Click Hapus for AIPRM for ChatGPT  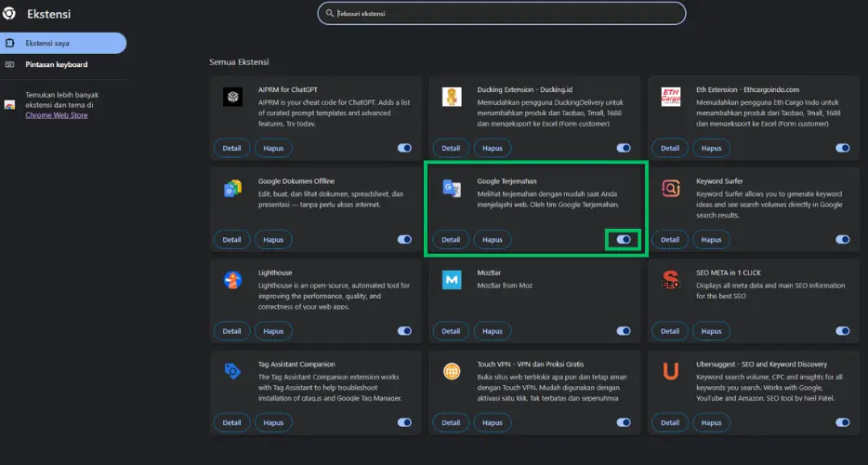pos(273,148)
